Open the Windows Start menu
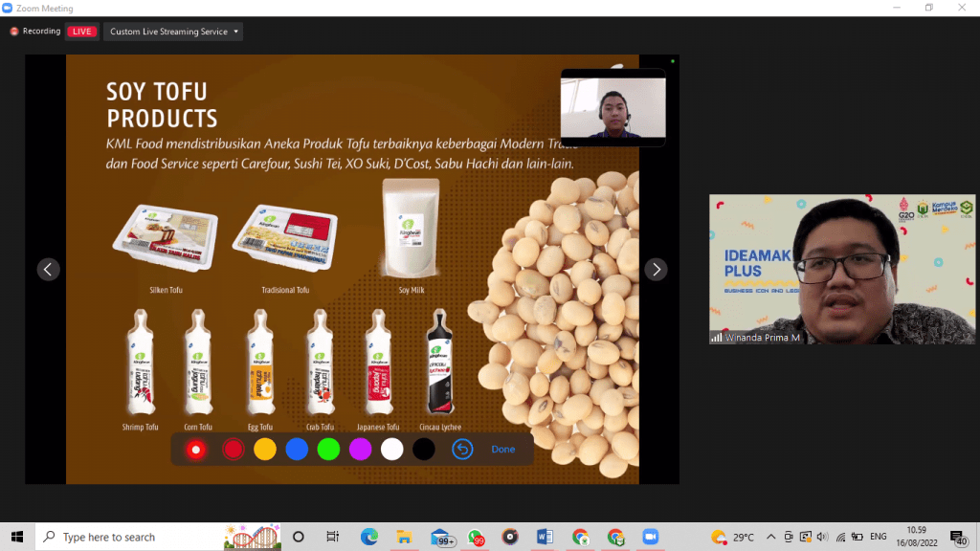Image resolution: width=980 pixels, height=551 pixels. tap(17, 537)
